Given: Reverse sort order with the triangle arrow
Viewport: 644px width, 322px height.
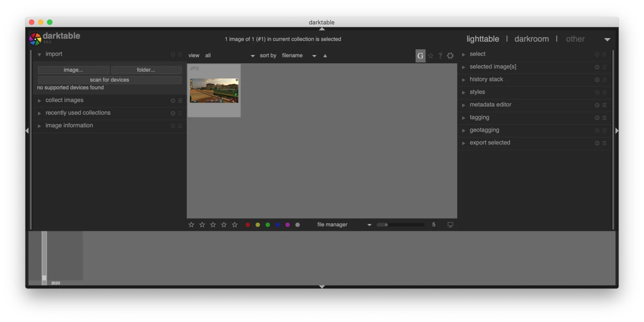Looking at the screenshot, I should point(325,56).
